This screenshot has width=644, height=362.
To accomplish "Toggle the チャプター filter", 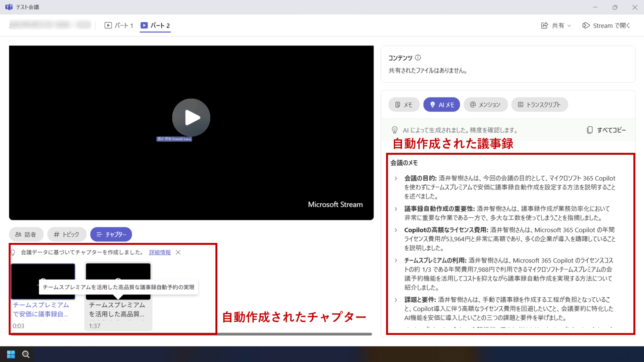I will point(111,234).
